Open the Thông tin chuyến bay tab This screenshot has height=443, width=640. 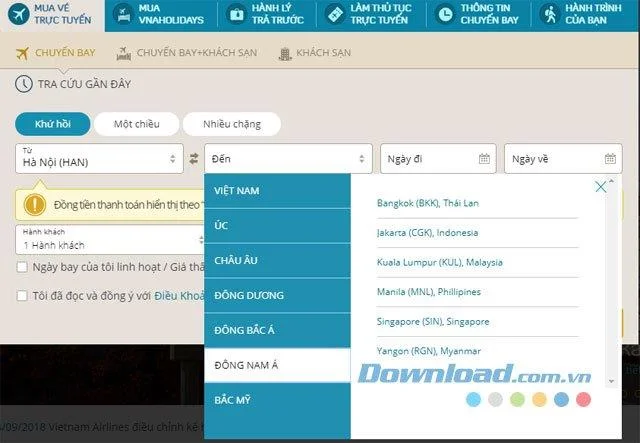click(479, 15)
